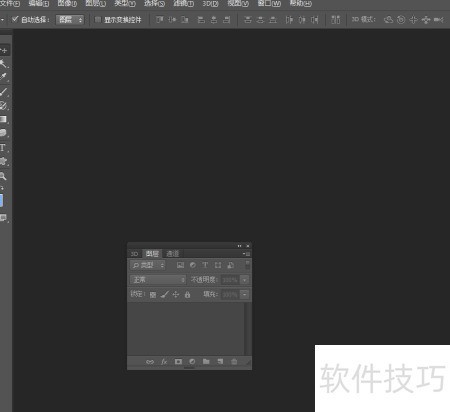The image size is (450, 412).
Task: Select the Type tool in toolbar
Action: (x=3, y=148)
